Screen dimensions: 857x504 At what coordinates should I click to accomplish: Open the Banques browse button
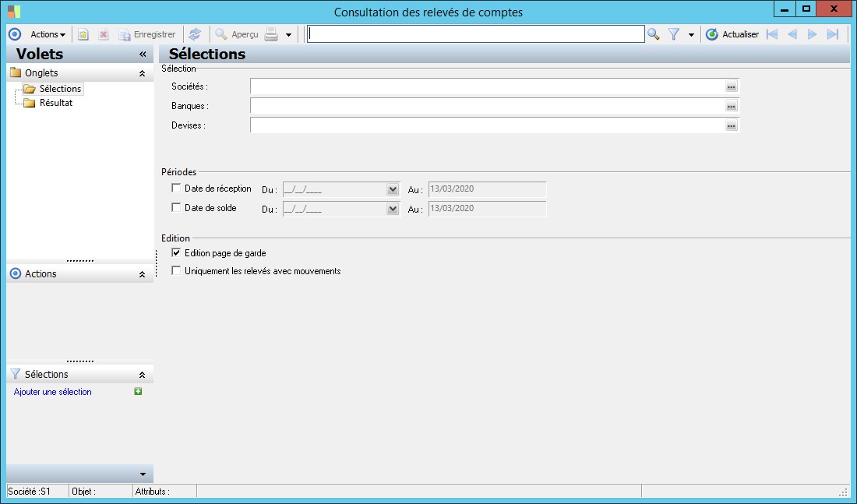[x=732, y=106]
